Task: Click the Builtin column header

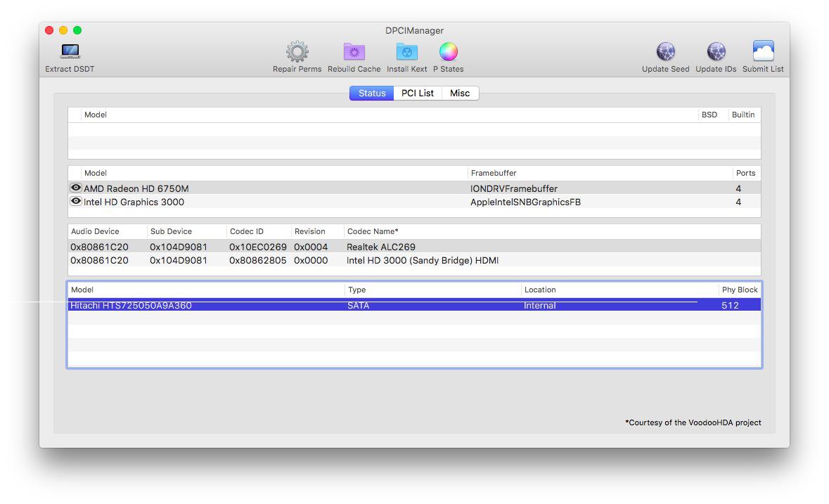Action: click(743, 115)
